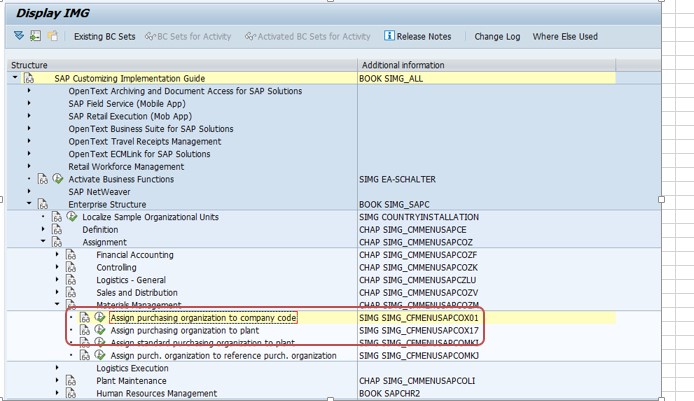Expand the Definition node
694x401 pixels.
click(43, 229)
